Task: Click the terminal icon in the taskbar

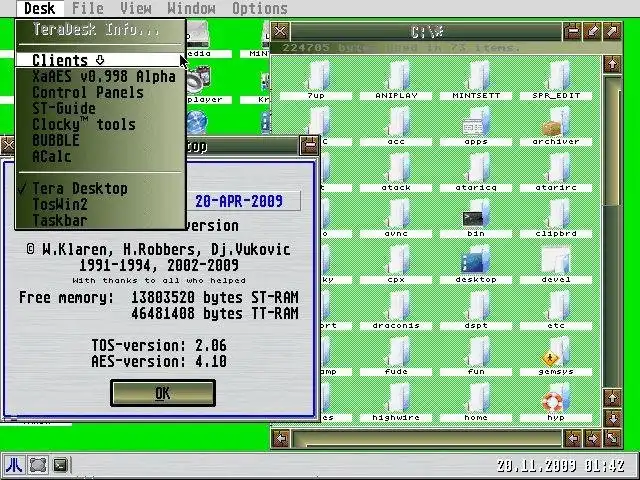Action: pos(60,465)
